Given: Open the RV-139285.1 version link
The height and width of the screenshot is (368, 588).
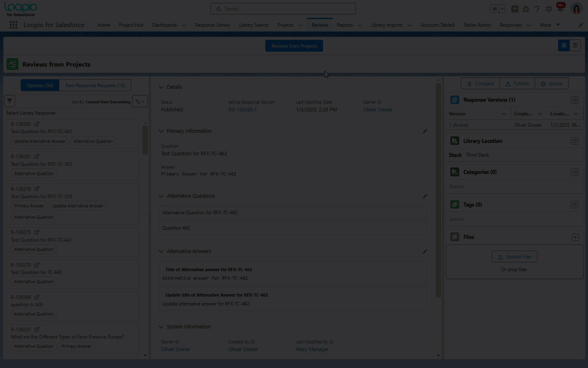Looking at the screenshot, I should click(242, 110).
